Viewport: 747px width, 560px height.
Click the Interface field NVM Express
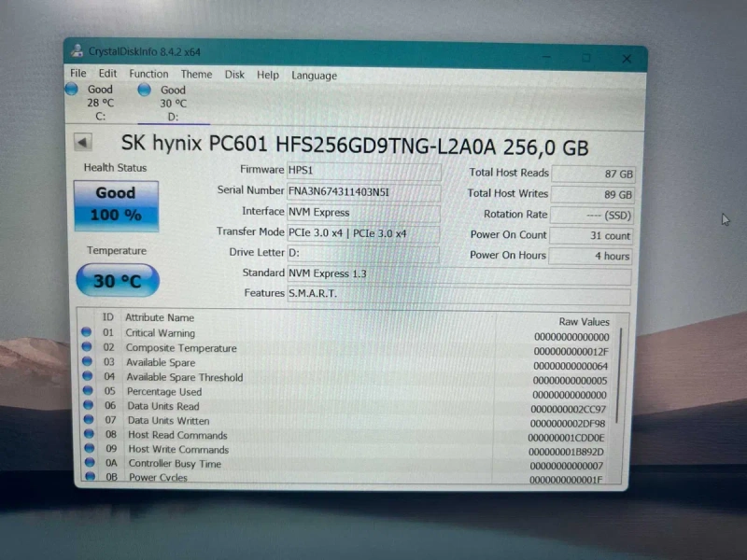coord(363,213)
